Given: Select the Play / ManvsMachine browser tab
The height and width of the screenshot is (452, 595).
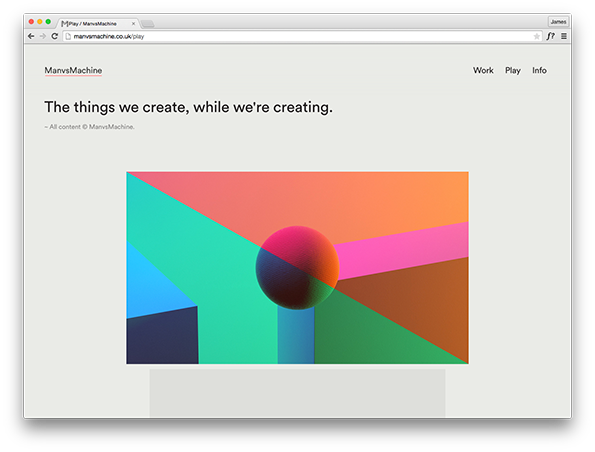Looking at the screenshot, I should click(x=98, y=24).
